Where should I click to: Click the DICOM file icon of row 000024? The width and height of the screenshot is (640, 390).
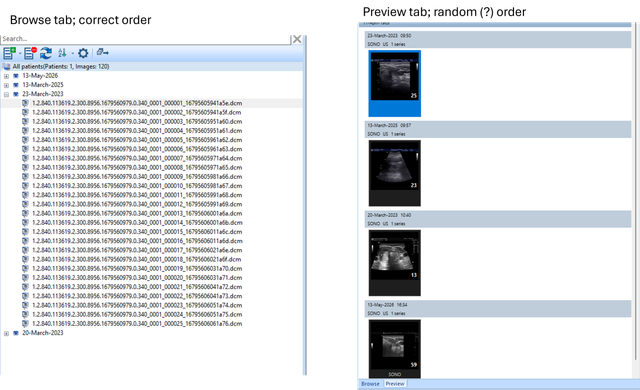(25, 315)
